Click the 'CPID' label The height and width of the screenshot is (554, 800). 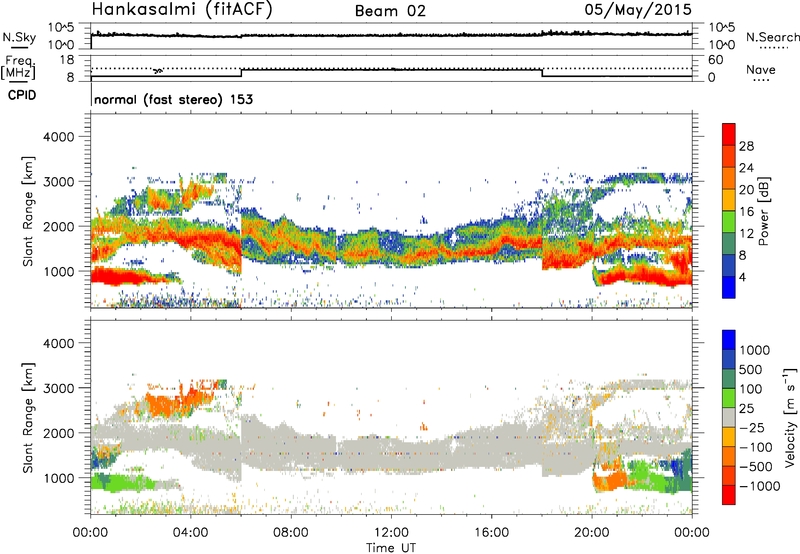click(22, 95)
